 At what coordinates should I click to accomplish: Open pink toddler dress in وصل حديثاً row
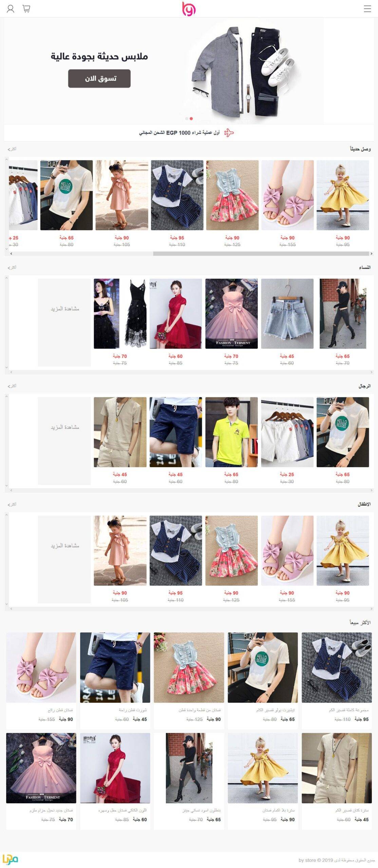(x=122, y=195)
